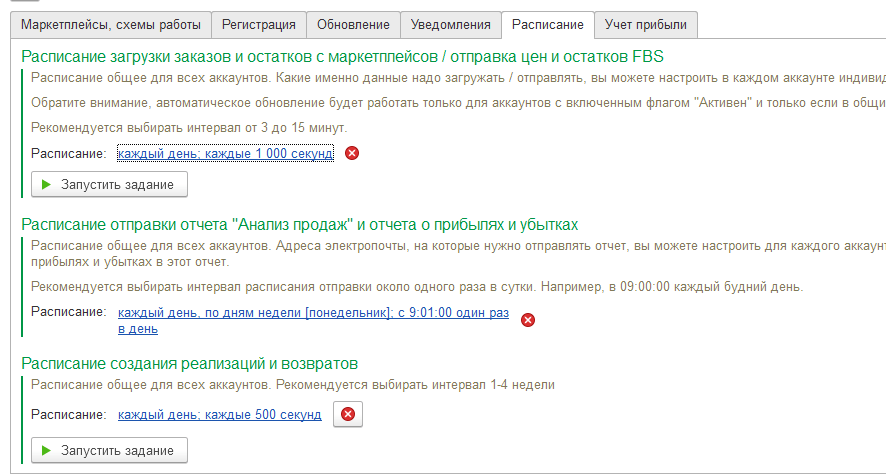Open the "Уведомления" tab
The width and height of the screenshot is (886, 475).
coord(450,25)
